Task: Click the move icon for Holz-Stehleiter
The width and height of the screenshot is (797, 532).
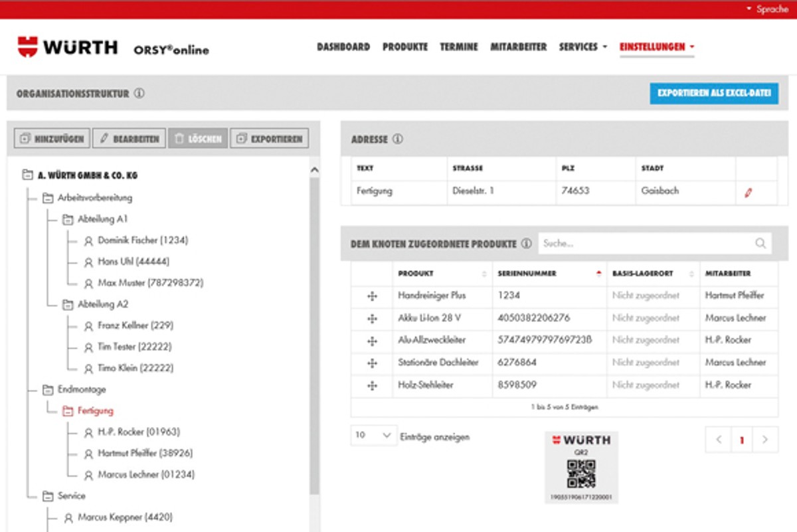Action: coord(372,385)
